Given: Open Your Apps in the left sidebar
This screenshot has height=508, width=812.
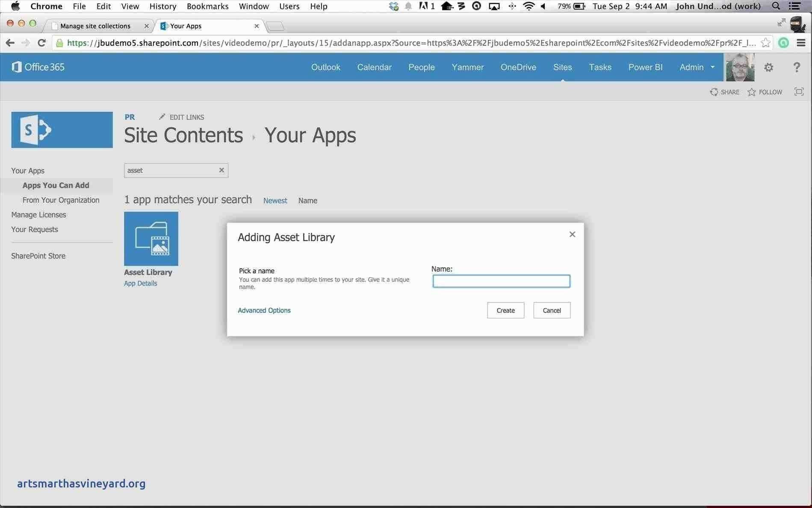Looking at the screenshot, I should pos(28,171).
